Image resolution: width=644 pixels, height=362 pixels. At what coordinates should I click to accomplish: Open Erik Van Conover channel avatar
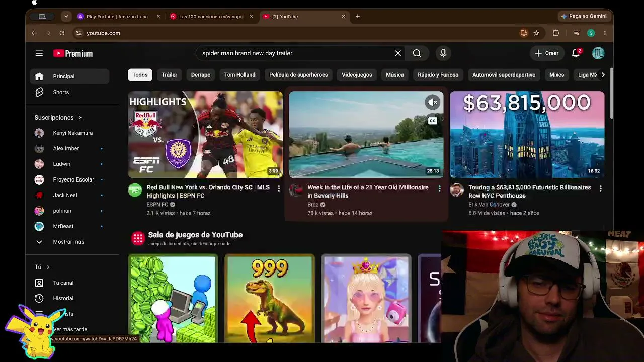click(457, 190)
